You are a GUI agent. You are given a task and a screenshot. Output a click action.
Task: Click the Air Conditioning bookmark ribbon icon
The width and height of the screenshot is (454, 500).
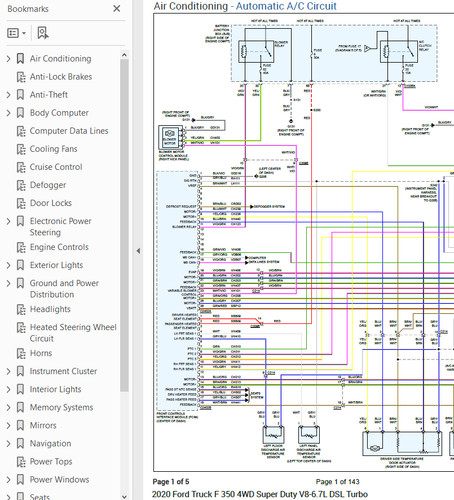[20, 59]
